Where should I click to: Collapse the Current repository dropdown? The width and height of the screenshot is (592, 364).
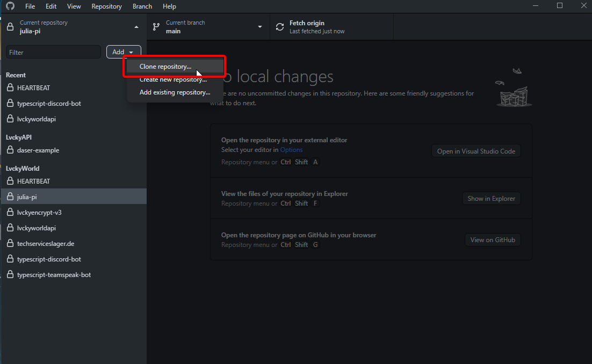[136, 27]
